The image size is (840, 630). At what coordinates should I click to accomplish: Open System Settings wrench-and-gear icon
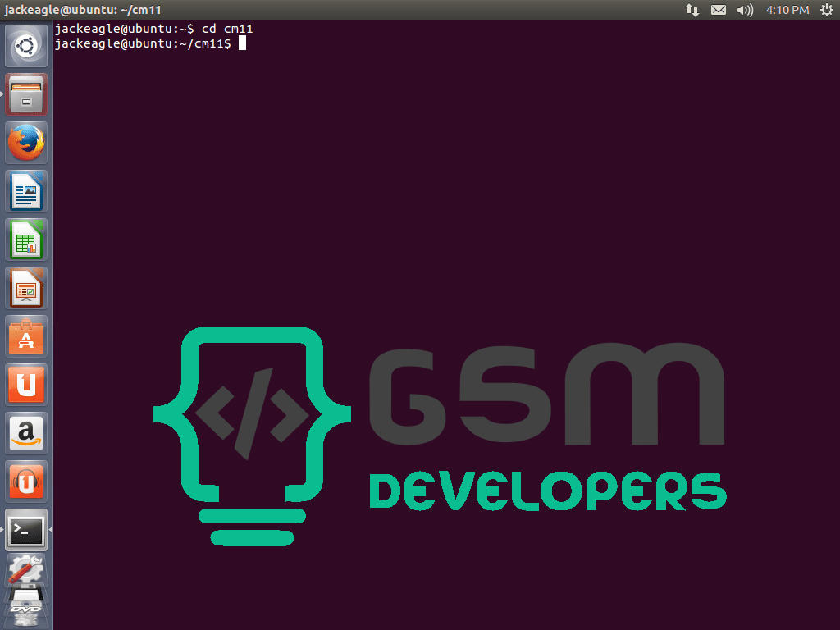click(26, 570)
